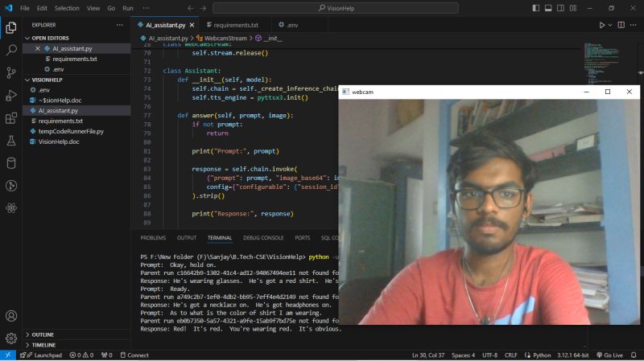Viewport: 644px width, 361px height.
Task: Go forward with the navigation arrow
Action: click(x=203, y=8)
